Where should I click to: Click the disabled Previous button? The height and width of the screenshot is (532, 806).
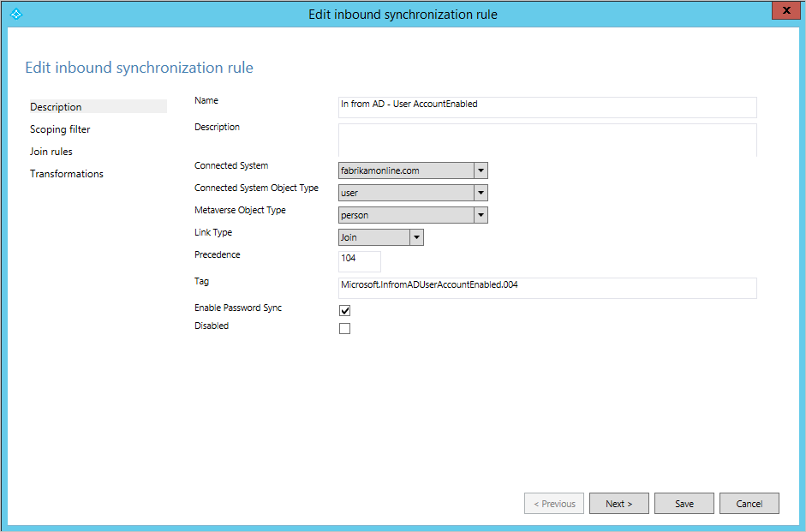(554, 503)
